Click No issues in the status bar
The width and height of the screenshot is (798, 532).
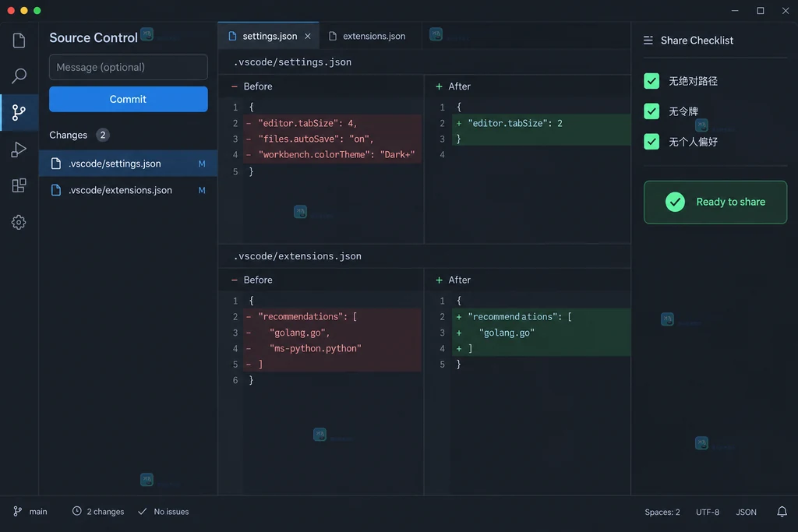[x=171, y=512]
